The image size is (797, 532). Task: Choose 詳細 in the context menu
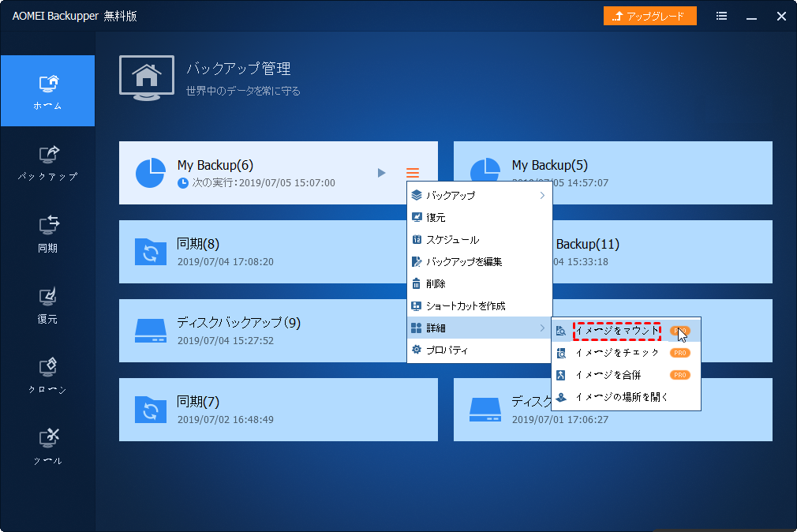click(479, 328)
